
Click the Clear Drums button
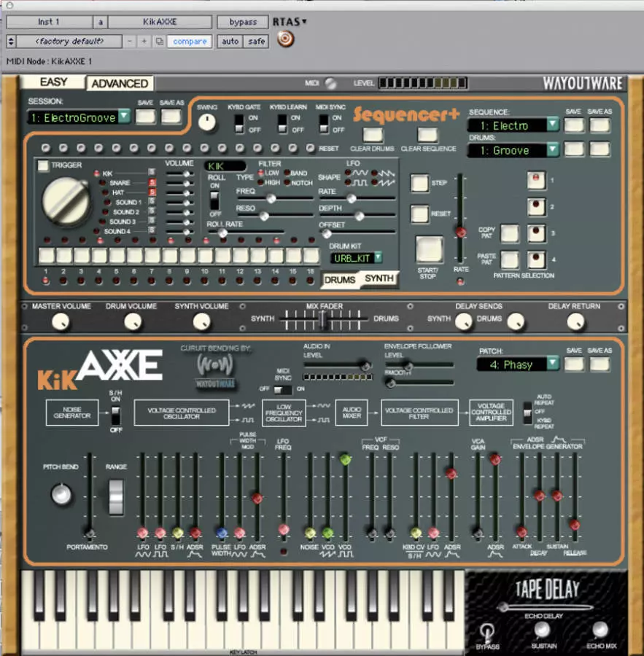coord(372,135)
